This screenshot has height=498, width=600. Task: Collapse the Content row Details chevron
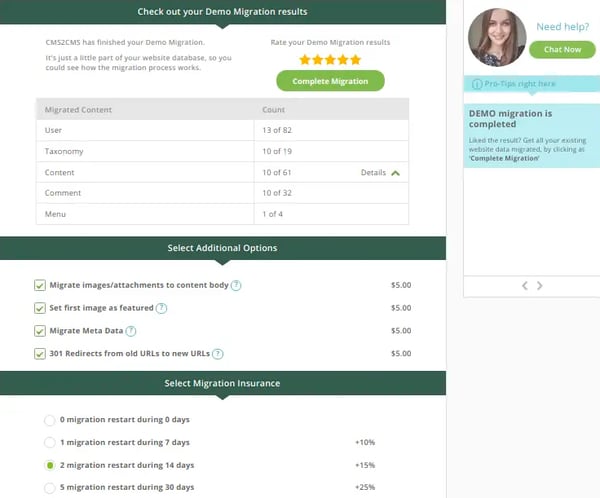[396, 173]
